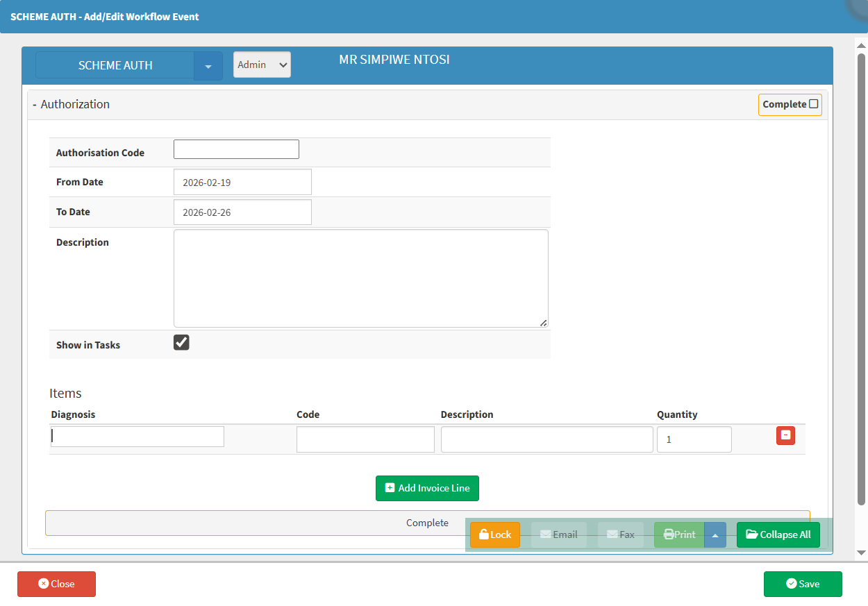
Task: Click the red remove invoice line icon
Action: (785, 435)
